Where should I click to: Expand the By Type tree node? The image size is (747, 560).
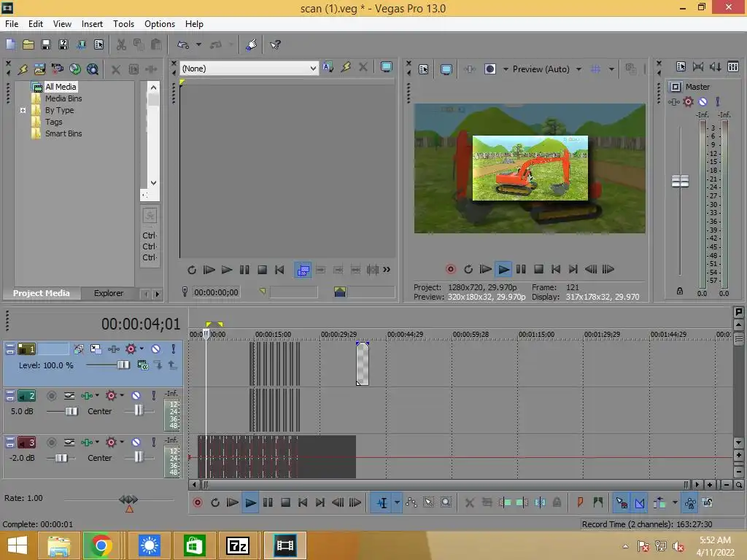[23, 111]
